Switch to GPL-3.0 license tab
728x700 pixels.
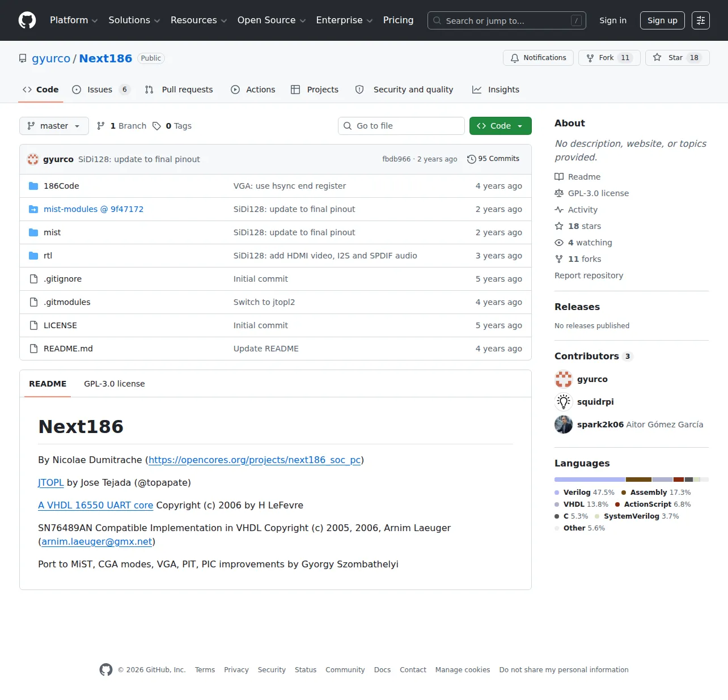(115, 384)
